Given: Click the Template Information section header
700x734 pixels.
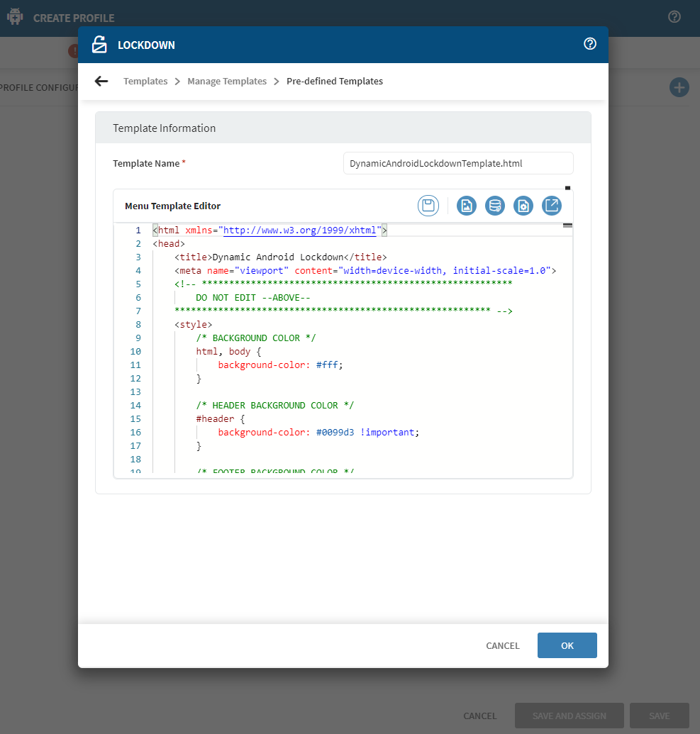Looking at the screenshot, I should (x=343, y=128).
